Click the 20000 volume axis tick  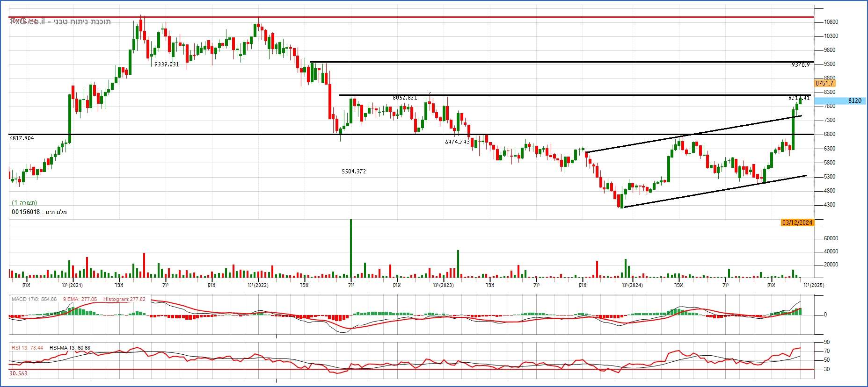tap(831, 265)
